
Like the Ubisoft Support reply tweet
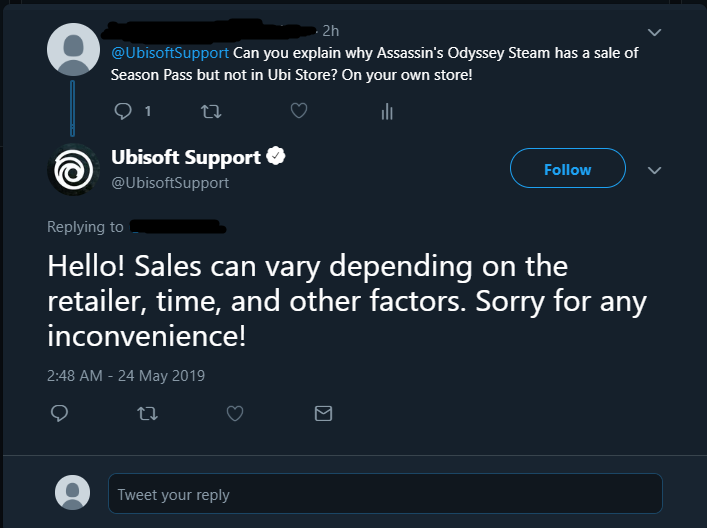(235, 413)
